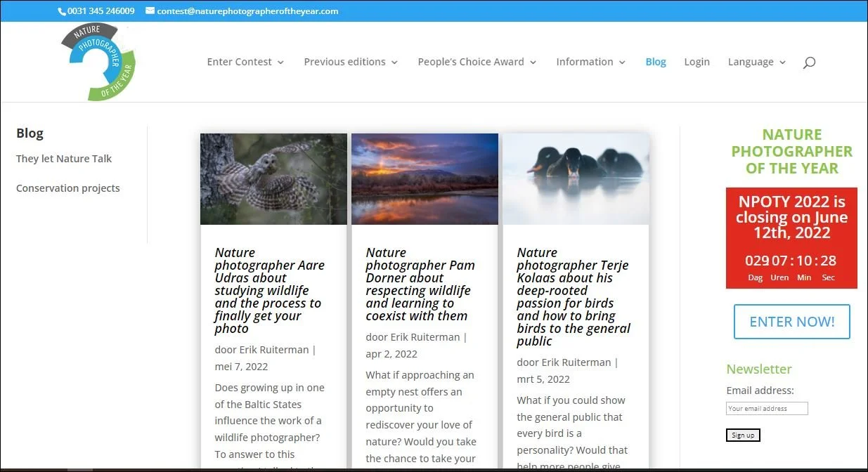The image size is (868, 472).
Task: Open the Pam Dorner article title
Action: point(420,284)
